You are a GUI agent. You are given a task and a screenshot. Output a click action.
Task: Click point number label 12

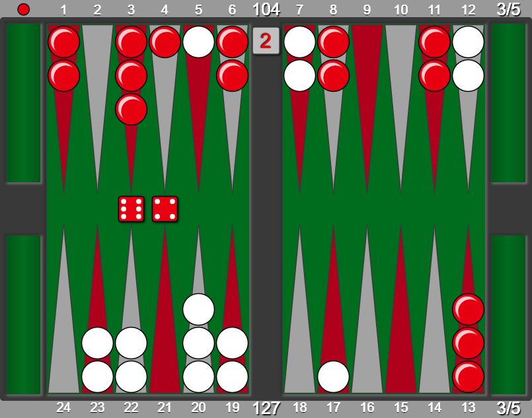[468, 10]
